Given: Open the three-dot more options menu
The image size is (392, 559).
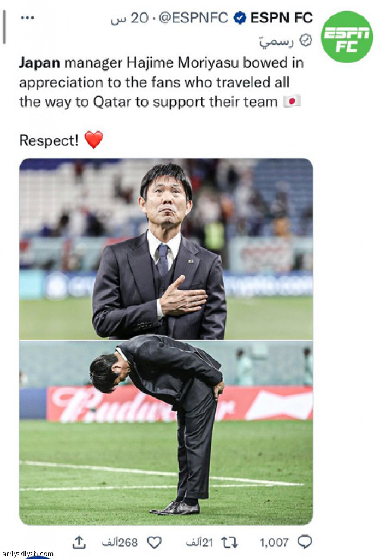Looking at the screenshot, I should coord(27,17).
